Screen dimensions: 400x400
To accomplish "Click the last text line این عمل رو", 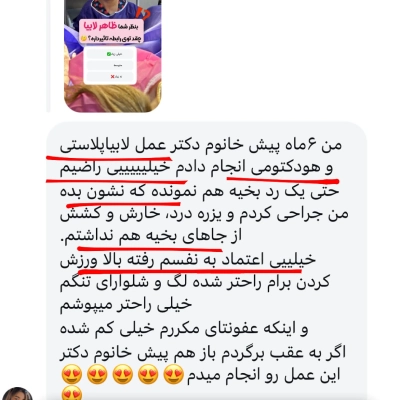I will coord(263,375).
